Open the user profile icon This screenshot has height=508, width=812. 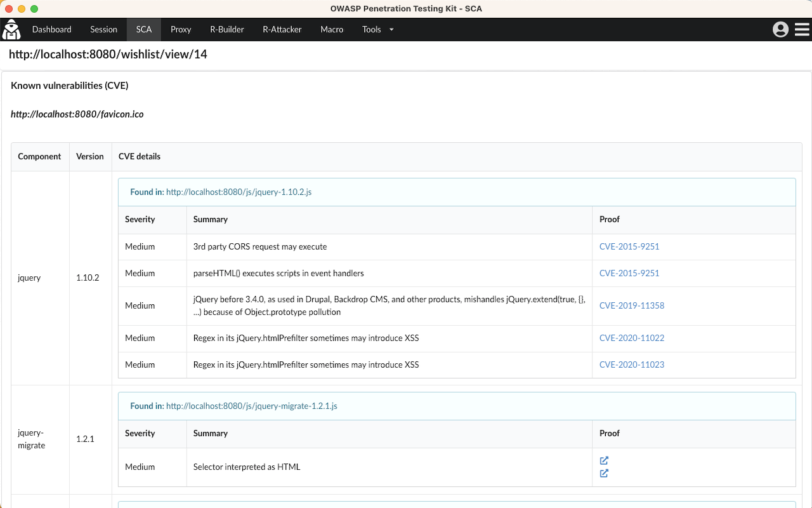point(781,29)
